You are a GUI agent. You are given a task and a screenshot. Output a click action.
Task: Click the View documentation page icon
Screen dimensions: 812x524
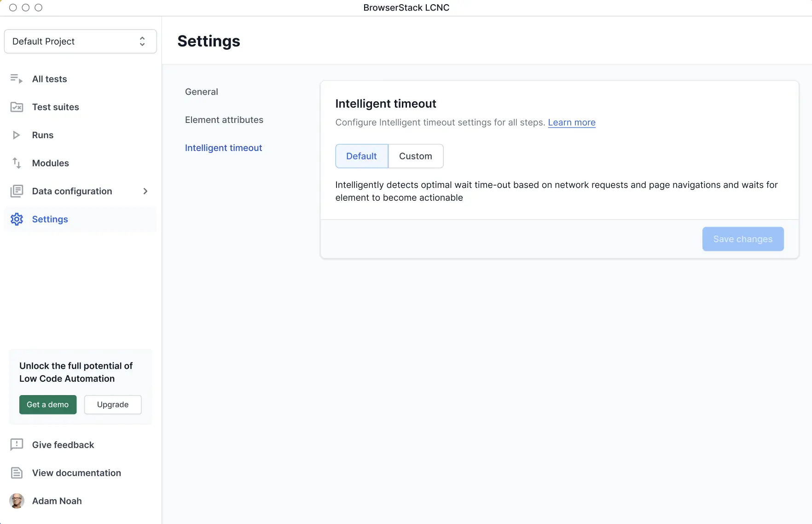pos(17,473)
